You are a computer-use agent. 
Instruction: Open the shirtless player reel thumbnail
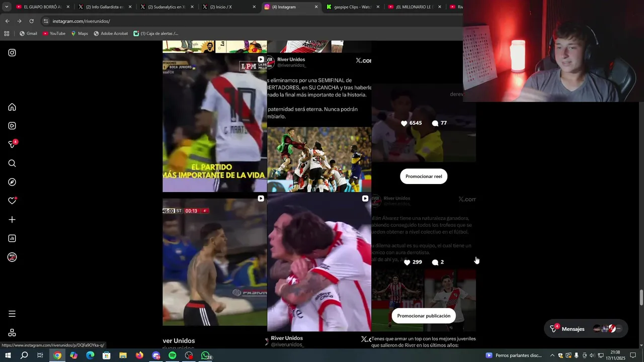(x=215, y=262)
